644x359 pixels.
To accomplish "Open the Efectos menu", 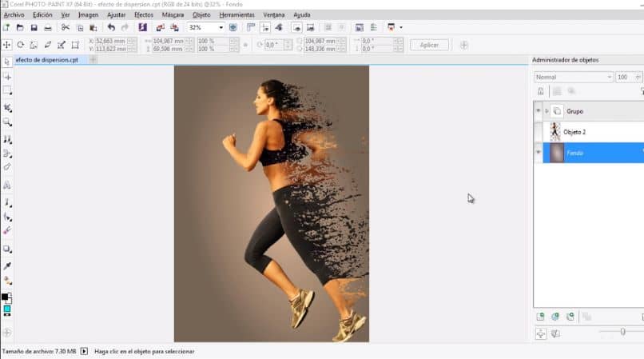I will 144,15.
